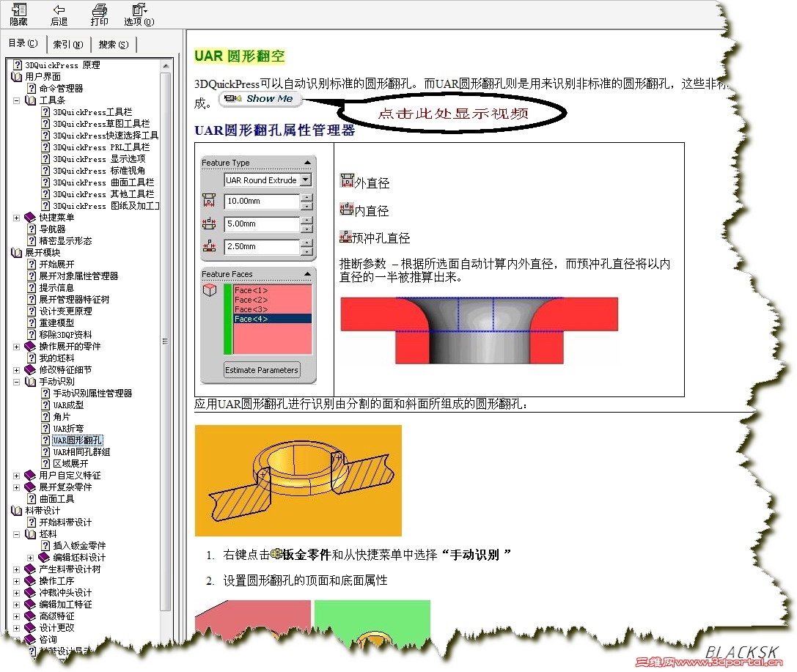
Task: Expand the 快捷菜单 tree node
Action: (16, 218)
